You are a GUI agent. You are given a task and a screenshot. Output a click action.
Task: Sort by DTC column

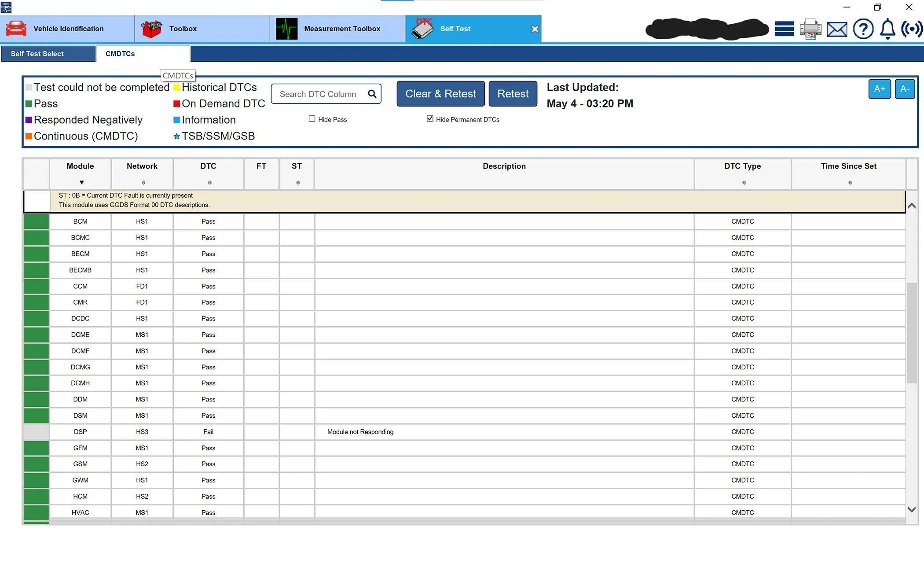(x=209, y=183)
